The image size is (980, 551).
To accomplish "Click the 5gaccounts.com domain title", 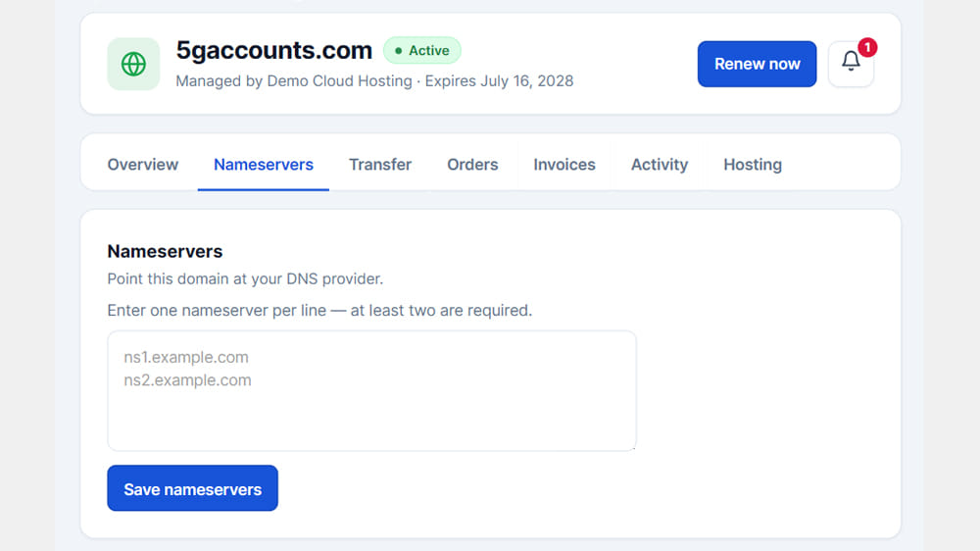I will pyautogui.click(x=273, y=50).
